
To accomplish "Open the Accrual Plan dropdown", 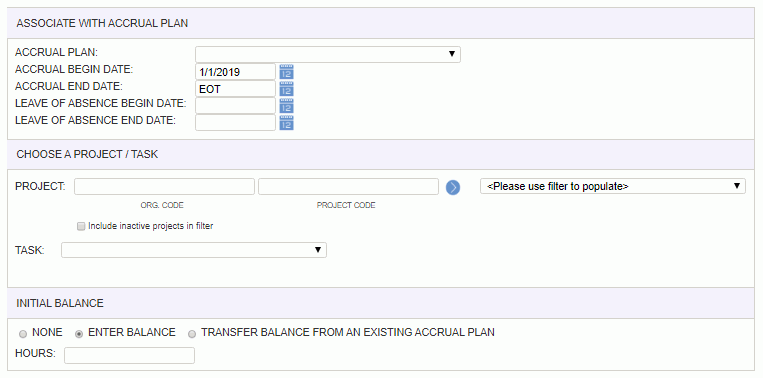I will [327, 54].
